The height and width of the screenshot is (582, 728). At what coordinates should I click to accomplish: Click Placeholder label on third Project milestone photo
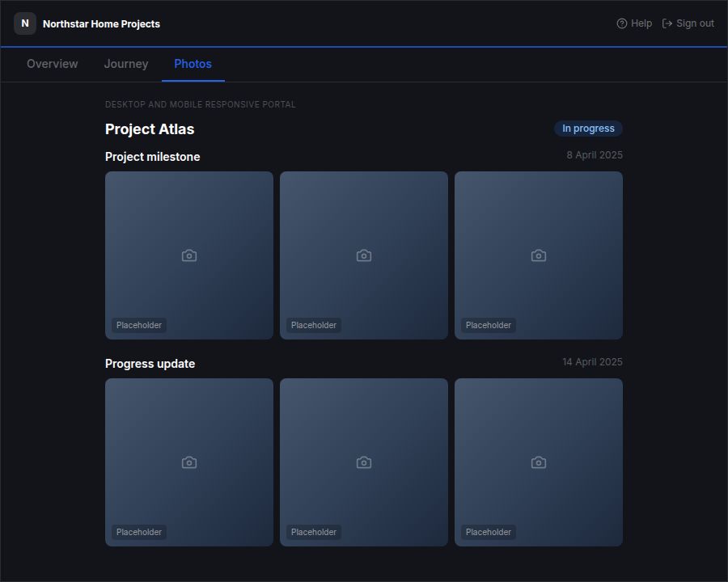click(x=489, y=325)
